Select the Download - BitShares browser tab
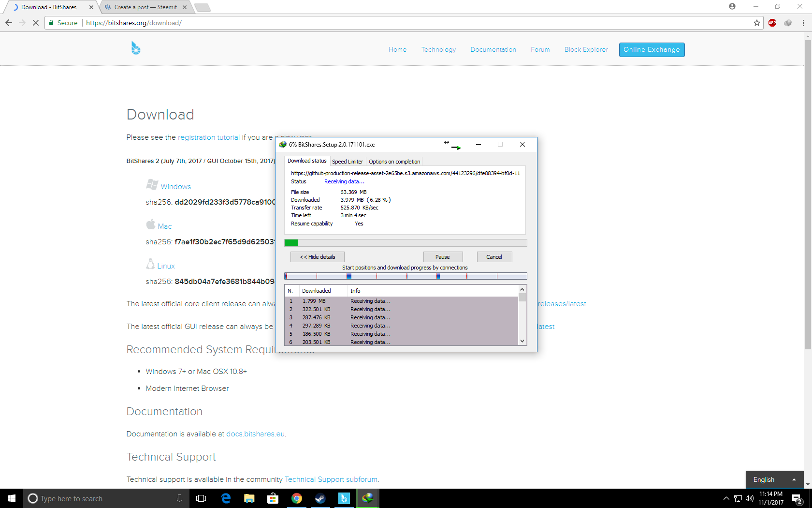The width and height of the screenshot is (812, 508). tap(49, 7)
